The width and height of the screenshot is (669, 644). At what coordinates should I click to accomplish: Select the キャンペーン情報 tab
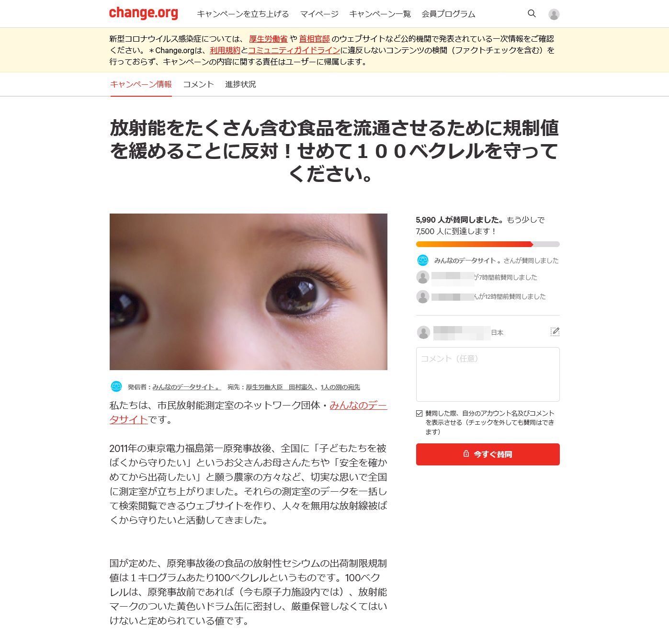(141, 84)
